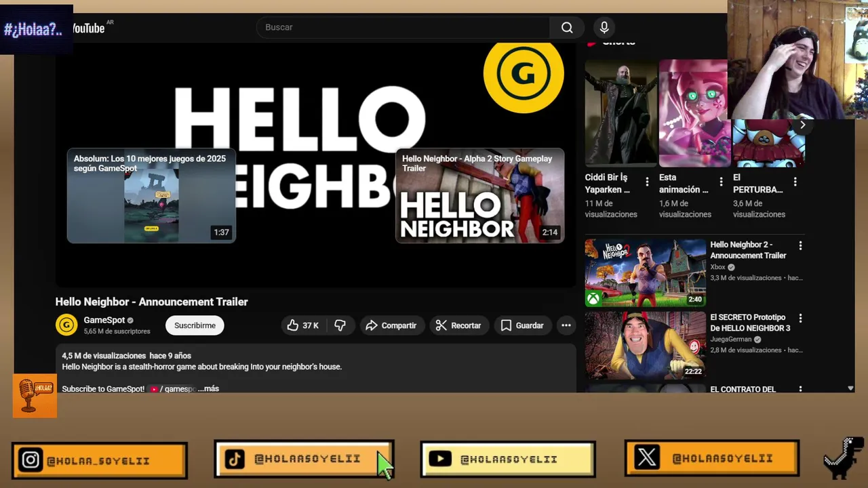
Task: Open options menu for Ciddi Bir İş short
Action: tap(647, 182)
